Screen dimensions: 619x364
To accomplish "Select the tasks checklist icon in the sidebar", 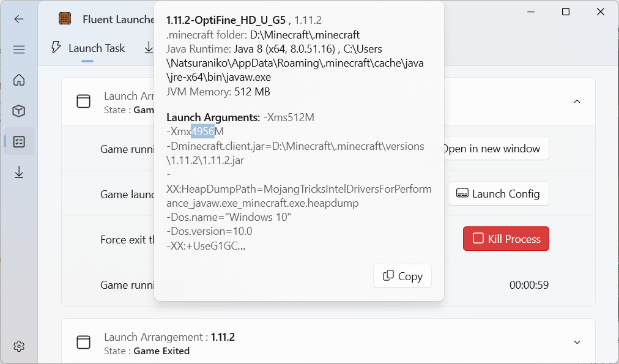I will (x=19, y=141).
